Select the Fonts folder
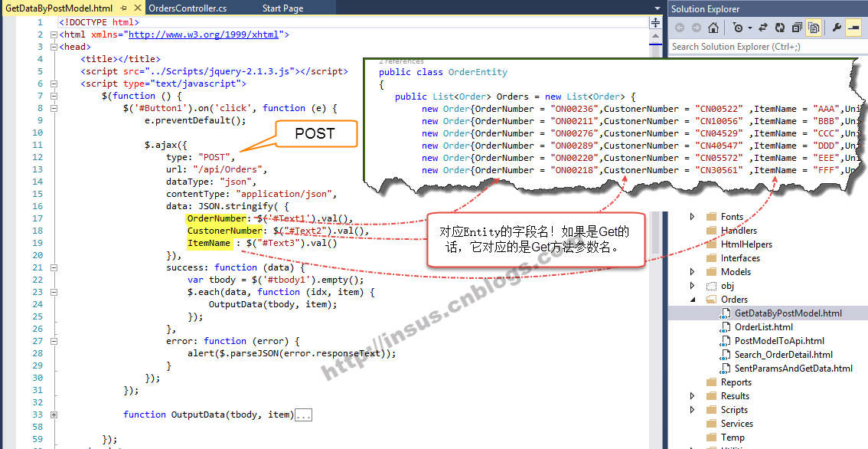The height and width of the screenshot is (449, 868). [x=732, y=217]
